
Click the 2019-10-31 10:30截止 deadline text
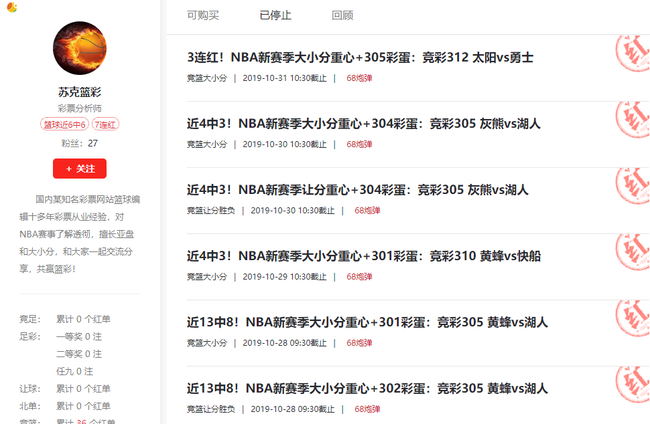tap(284, 78)
